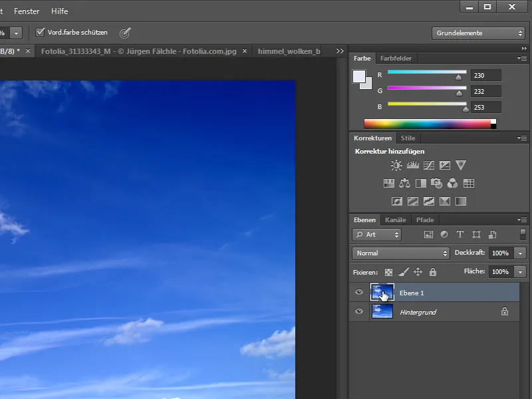532x399 pixels.
Task: Click the green channel G slider
Action: coord(427,88)
